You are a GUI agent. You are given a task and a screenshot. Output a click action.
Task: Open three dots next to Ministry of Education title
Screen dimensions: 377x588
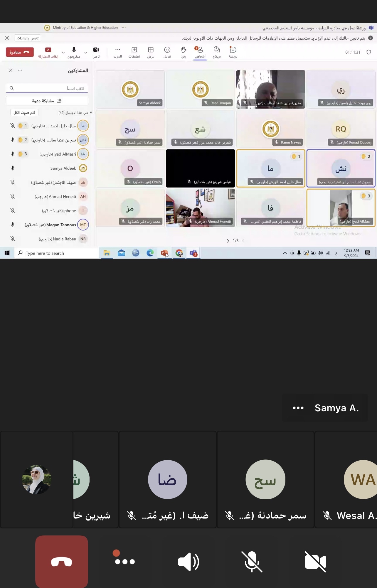[124, 28]
